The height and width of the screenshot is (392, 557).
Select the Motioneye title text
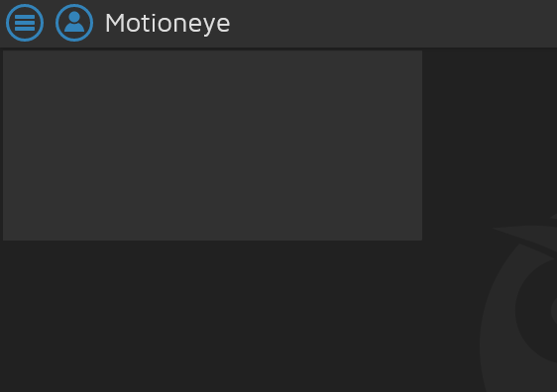[167, 24]
